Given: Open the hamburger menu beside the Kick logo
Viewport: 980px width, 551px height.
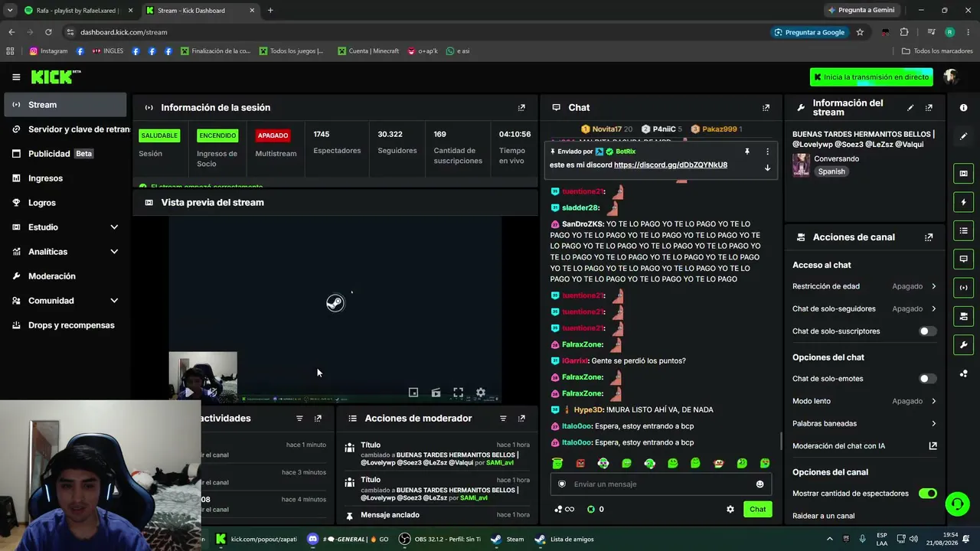Looking at the screenshot, I should tap(16, 77).
